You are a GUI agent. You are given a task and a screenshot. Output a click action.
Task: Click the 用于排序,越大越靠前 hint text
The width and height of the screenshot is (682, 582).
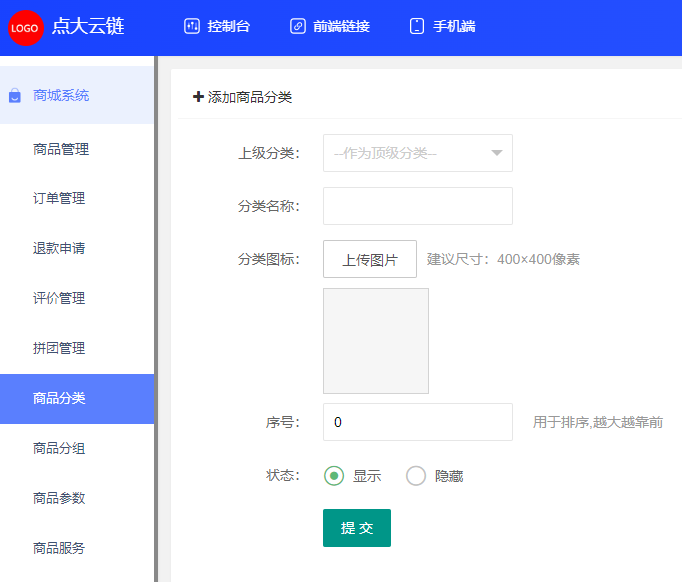[598, 422]
